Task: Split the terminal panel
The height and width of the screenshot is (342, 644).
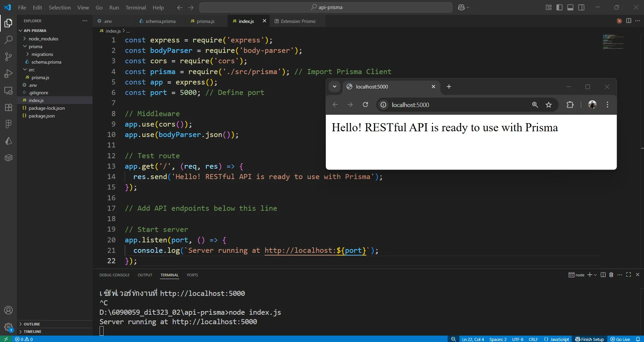Action: point(603,275)
